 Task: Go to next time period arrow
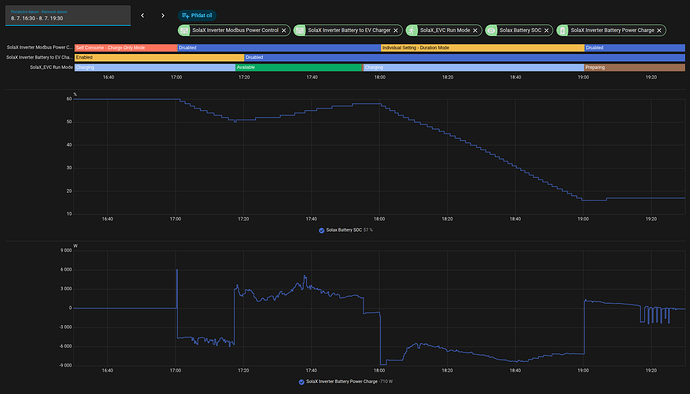pyautogui.click(x=163, y=15)
